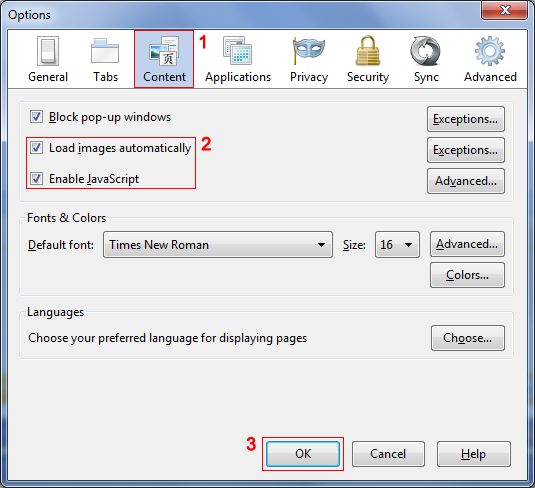
Task: Confirm settings with OK
Action: (x=303, y=454)
